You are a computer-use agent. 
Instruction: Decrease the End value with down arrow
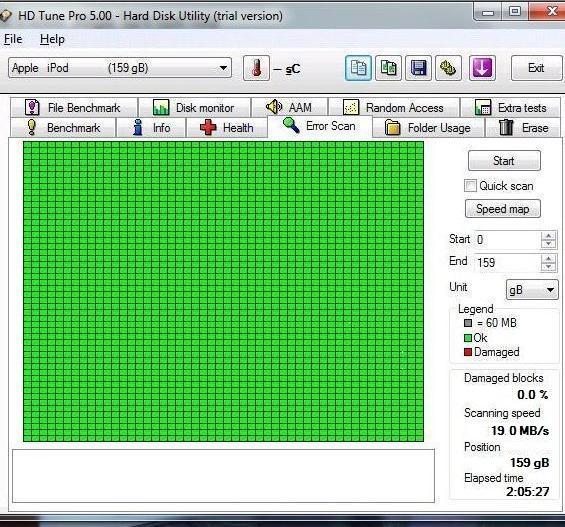coord(549,267)
